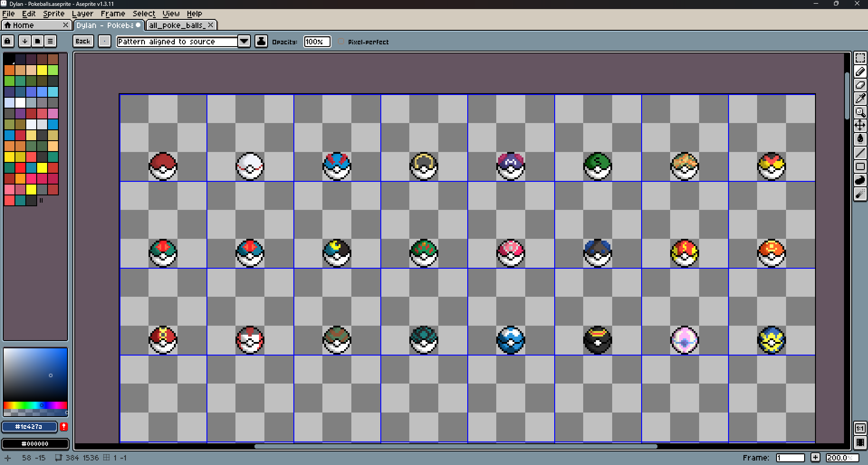Click the pink-white Dream Ball sprite
The height and width of the screenshot is (465, 868).
(685, 340)
